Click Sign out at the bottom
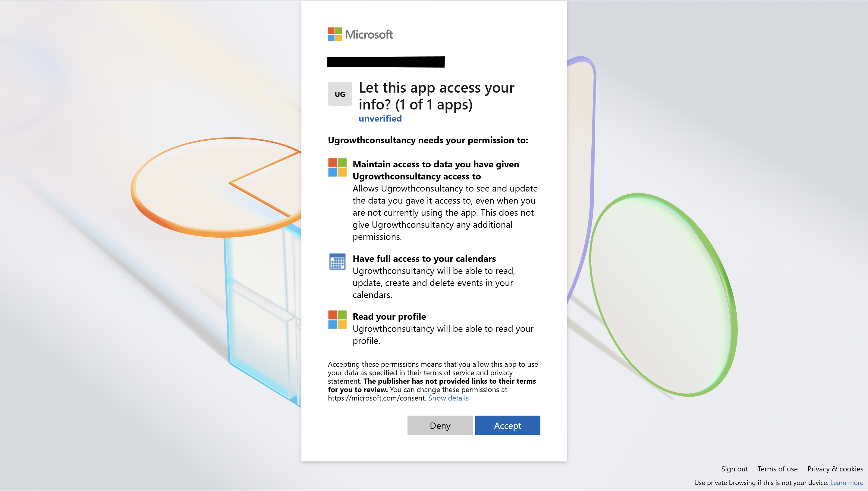868x491 pixels. 734,469
